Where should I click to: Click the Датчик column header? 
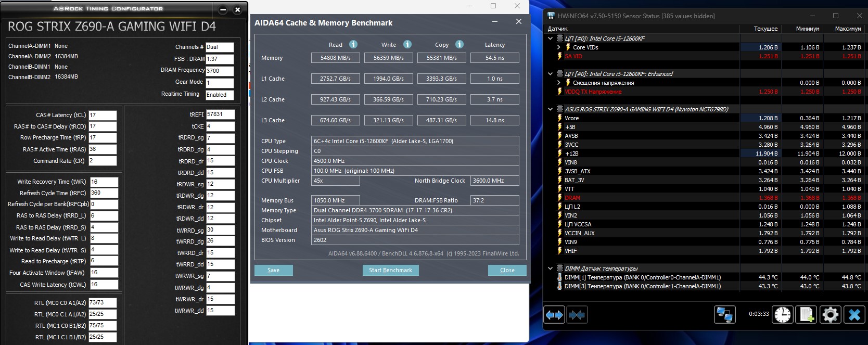557,29
